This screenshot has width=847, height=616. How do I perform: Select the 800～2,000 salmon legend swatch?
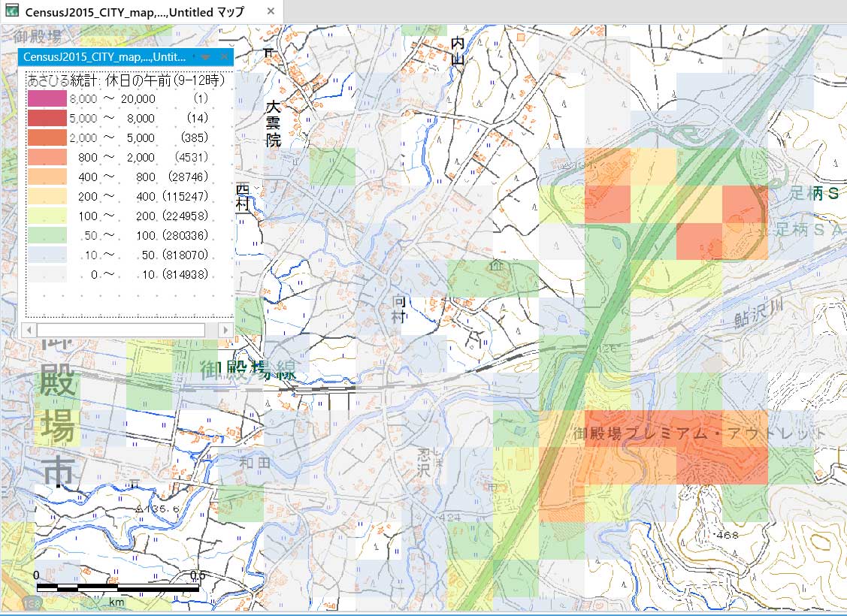pos(47,157)
